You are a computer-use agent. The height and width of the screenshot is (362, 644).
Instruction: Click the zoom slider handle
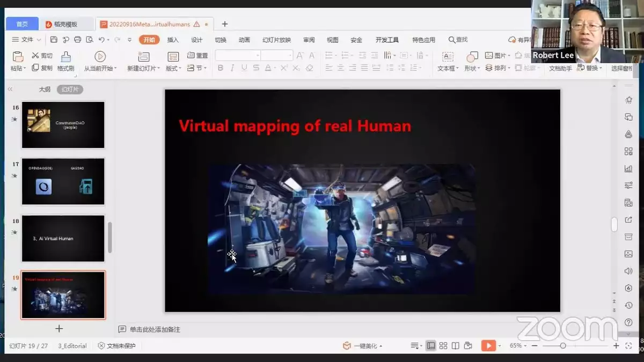(x=562, y=346)
